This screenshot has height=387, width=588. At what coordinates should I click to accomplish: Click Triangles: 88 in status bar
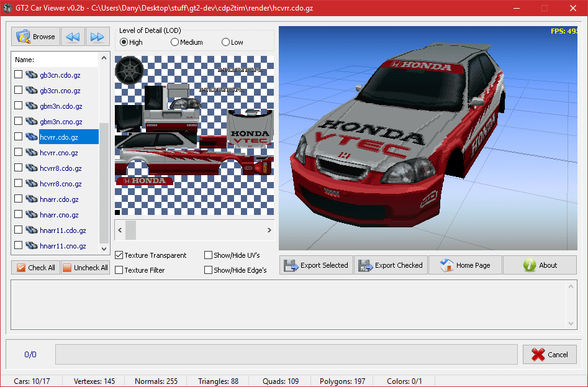tap(219, 381)
